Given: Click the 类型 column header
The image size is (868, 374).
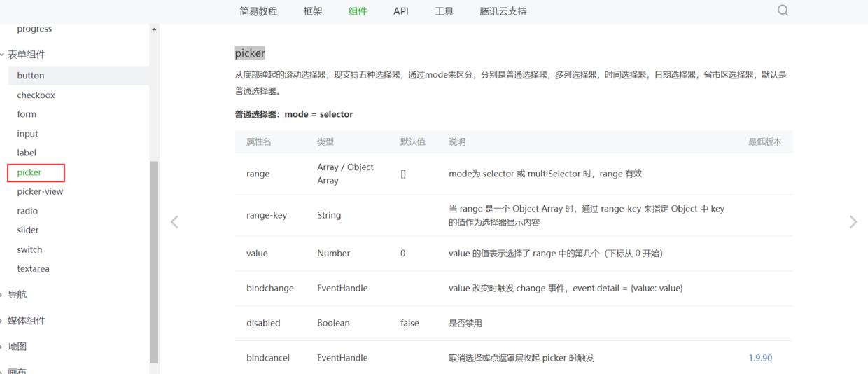Looking at the screenshot, I should coord(325,141).
